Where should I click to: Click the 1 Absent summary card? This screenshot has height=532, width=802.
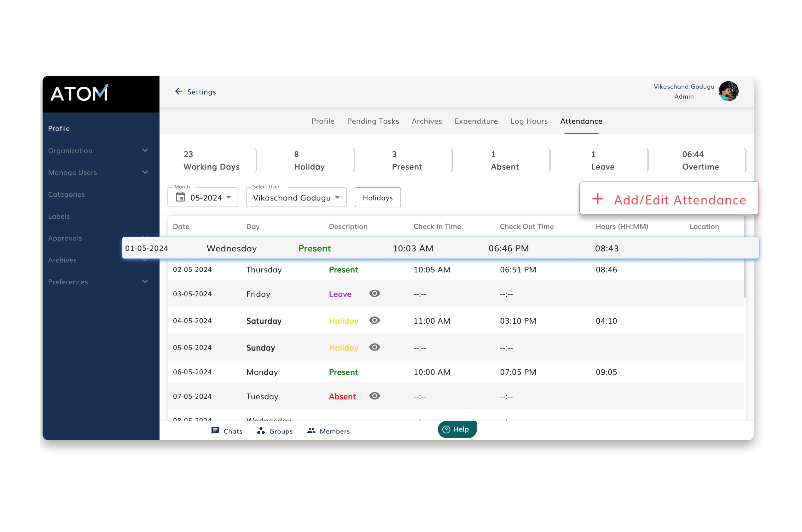(x=505, y=160)
